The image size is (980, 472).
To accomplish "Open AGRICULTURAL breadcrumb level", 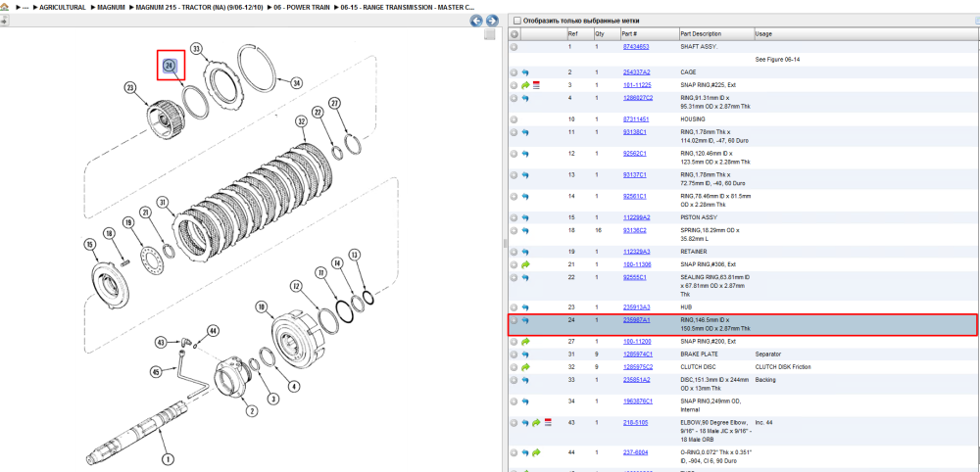I will tap(63, 8).
